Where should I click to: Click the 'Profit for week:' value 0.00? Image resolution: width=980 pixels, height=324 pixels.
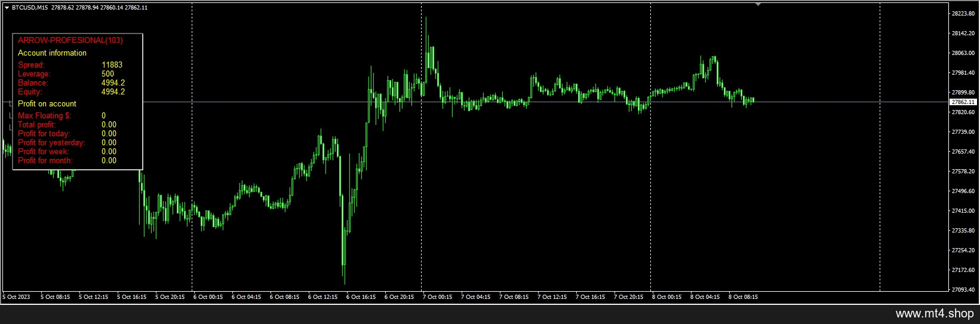109,151
